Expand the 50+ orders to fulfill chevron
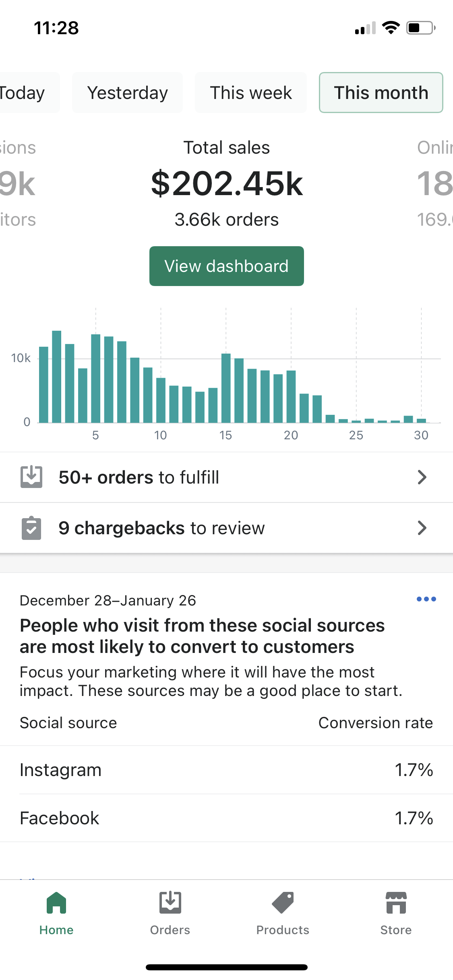453x980 pixels. (422, 477)
